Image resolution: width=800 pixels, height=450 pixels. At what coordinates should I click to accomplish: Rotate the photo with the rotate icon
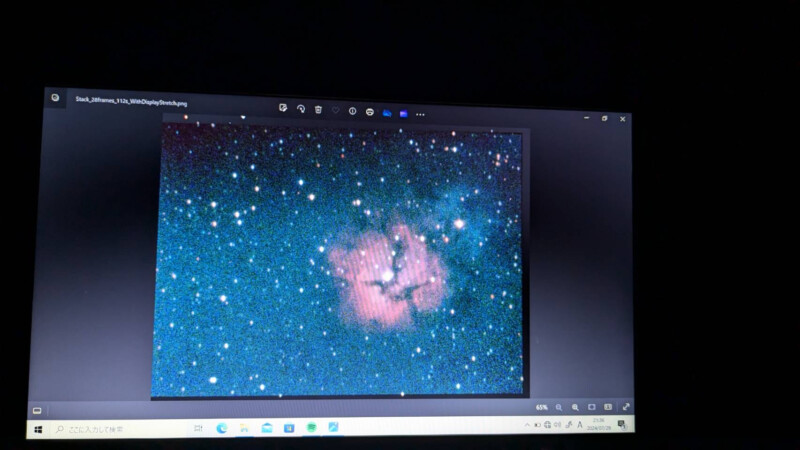pyautogui.click(x=301, y=109)
